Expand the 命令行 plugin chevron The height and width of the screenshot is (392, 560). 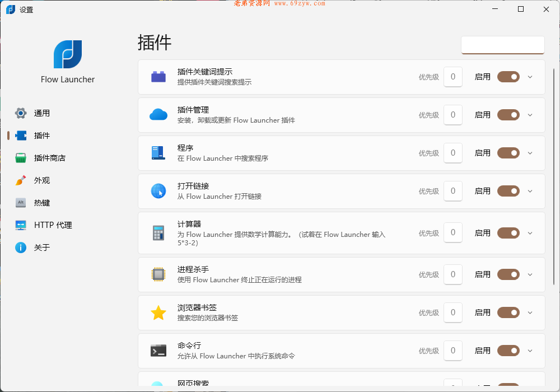pos(530,351)
